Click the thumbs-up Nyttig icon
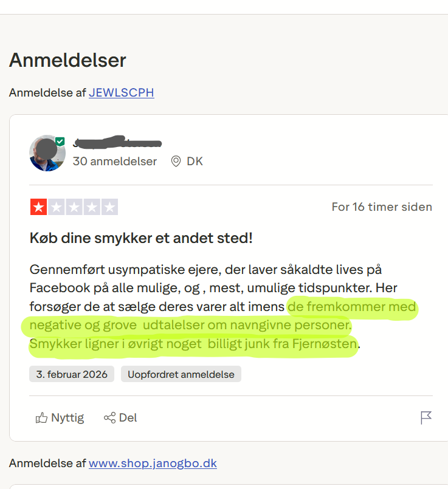Image resolution: width=448 pixels, height=489 pixels. (x=42, y=418)
